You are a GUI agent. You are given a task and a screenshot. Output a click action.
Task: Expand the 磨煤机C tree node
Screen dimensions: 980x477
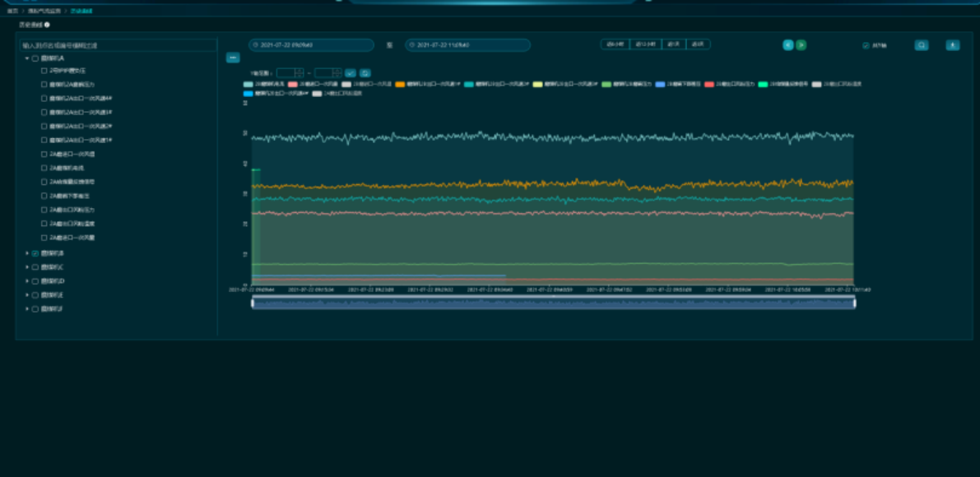pyautogui.click(x=26, y=267)
